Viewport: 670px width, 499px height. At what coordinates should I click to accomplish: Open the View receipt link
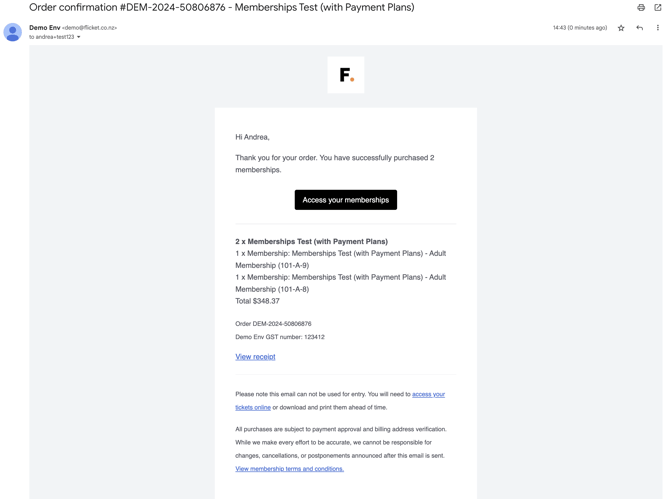[255, 357]
